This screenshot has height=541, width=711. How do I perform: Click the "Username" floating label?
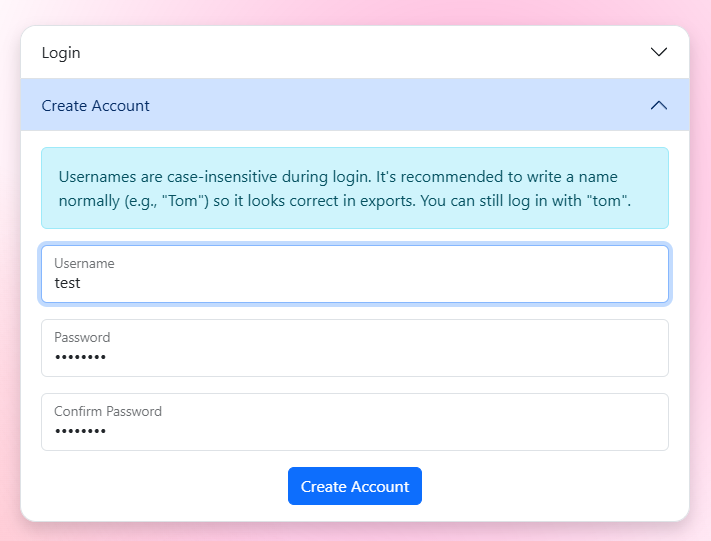84,263
